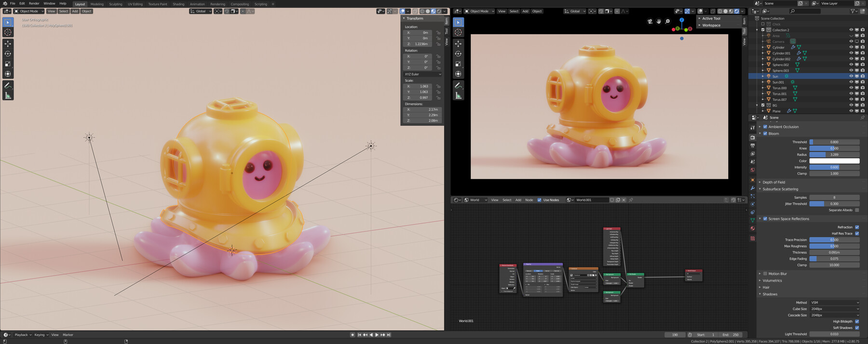Open the Object Mode dropdown in left viewport
The width and height of the screenshot is (868, 344).
point(29,11)
